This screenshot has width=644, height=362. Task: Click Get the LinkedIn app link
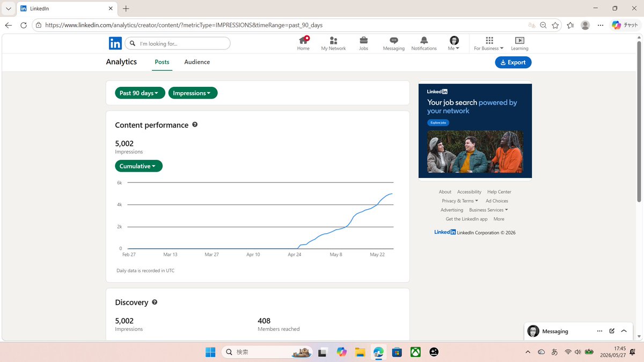pos(466,219)
